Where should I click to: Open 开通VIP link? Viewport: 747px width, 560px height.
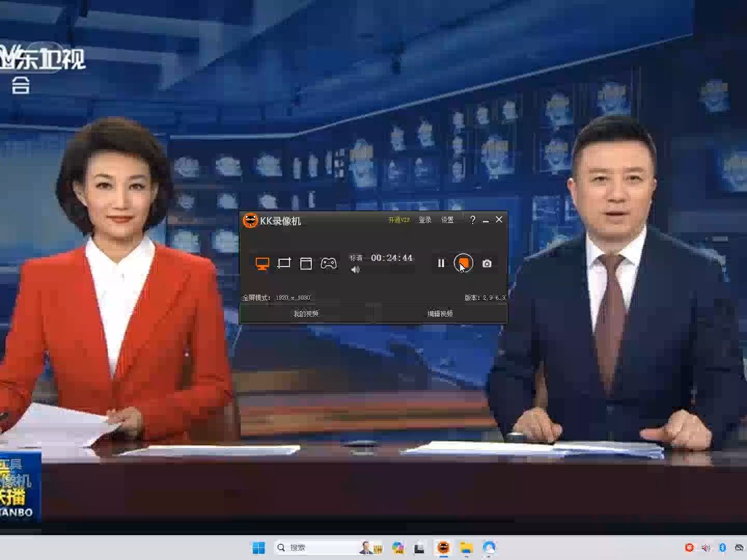[399, 220]
